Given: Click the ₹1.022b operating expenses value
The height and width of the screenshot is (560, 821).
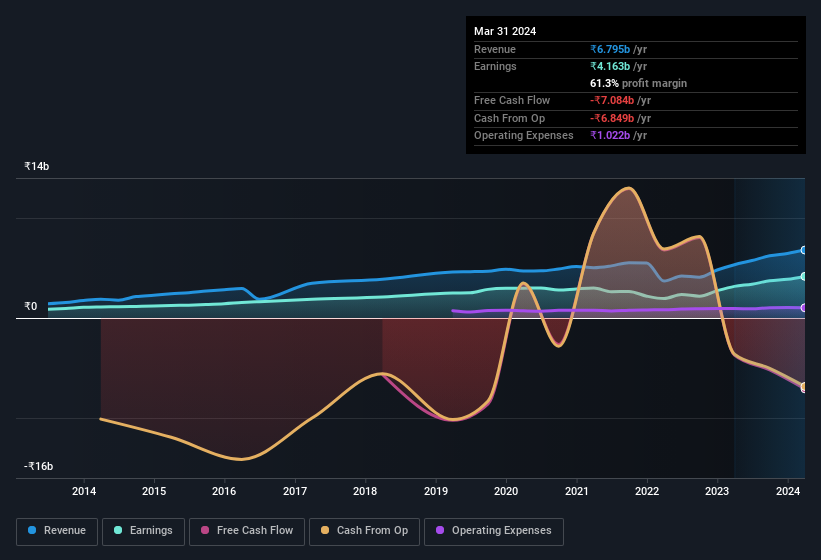Looking at the screenshot, I should [x=610, y=136].
